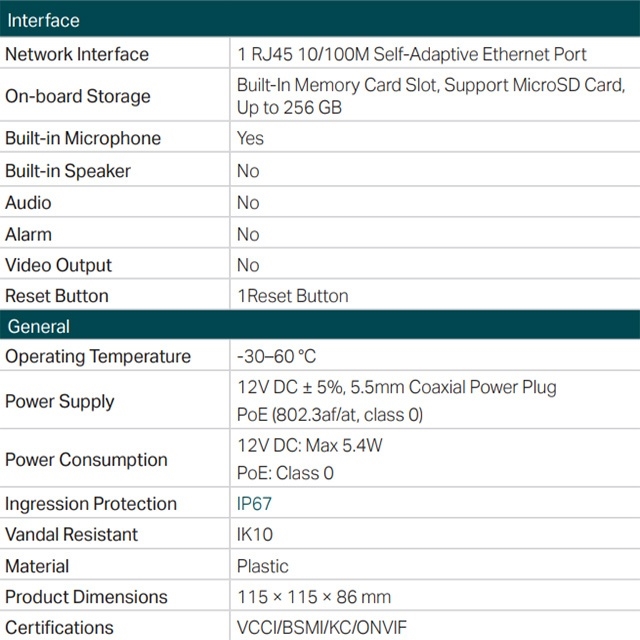Click the 12V DC Coaxial Power Plug text
The width and height of the screenshot is (640, 640).
coord(396,387)
